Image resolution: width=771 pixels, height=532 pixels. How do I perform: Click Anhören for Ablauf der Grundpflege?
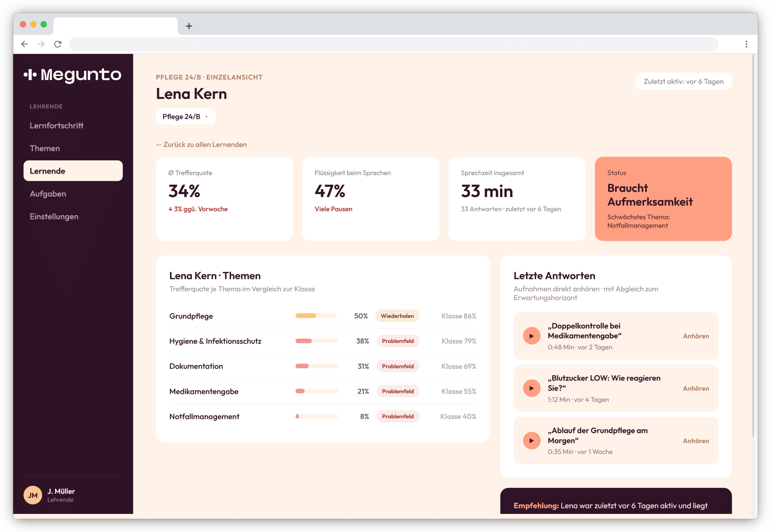[x=696, y=441]
